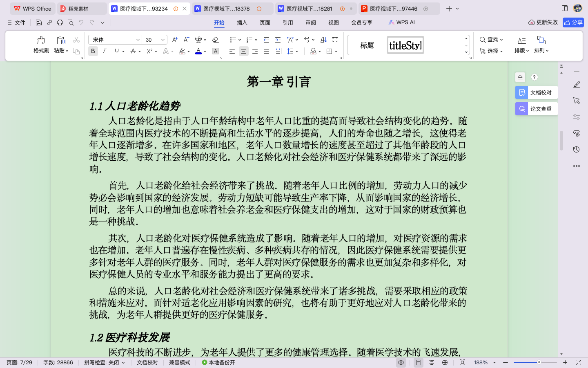Enter fullscreen mode from status bar
Screen dimensions: 588x368
click(x=578, y=362)
